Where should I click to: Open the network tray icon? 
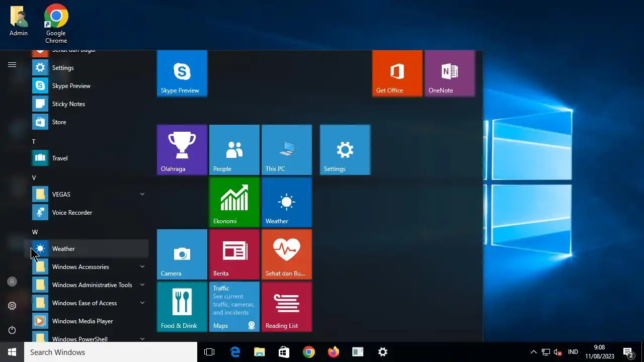tap(546, 352)
